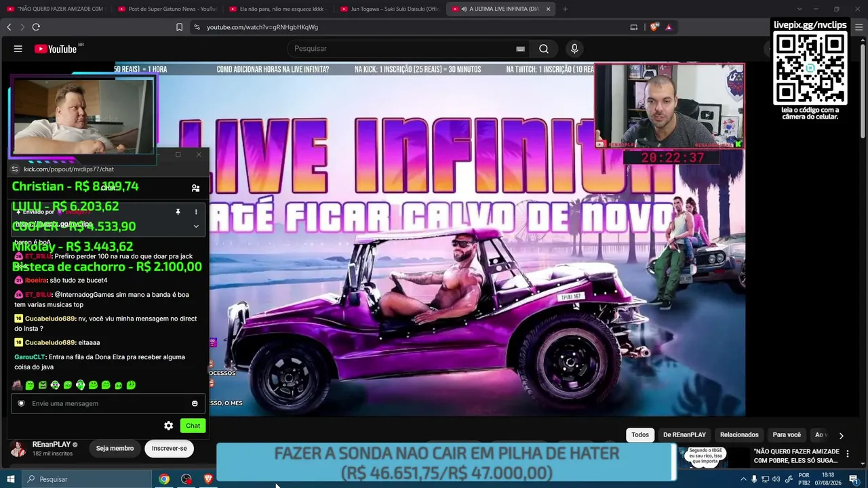
Task: Open Kick chat user list icon
Action: (x=195, y=188)
